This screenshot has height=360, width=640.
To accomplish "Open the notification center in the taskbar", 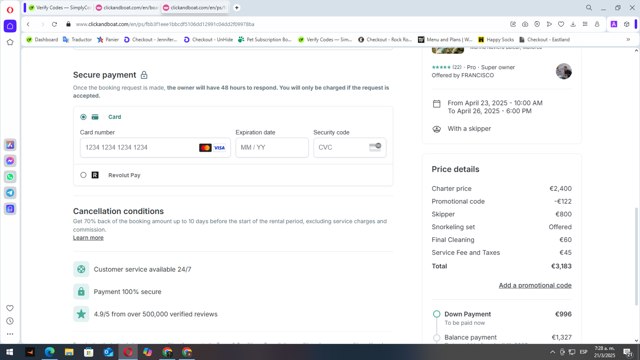I will click(628, 352).
